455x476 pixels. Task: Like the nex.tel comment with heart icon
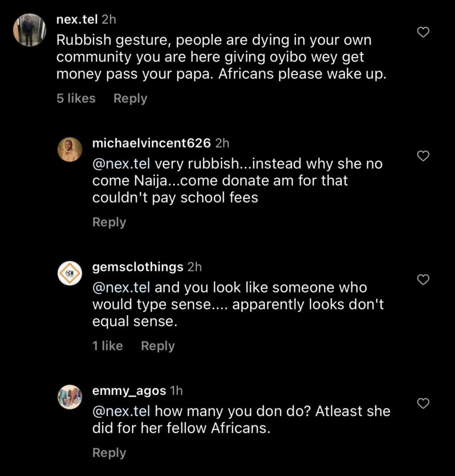[x=423, y=32]
